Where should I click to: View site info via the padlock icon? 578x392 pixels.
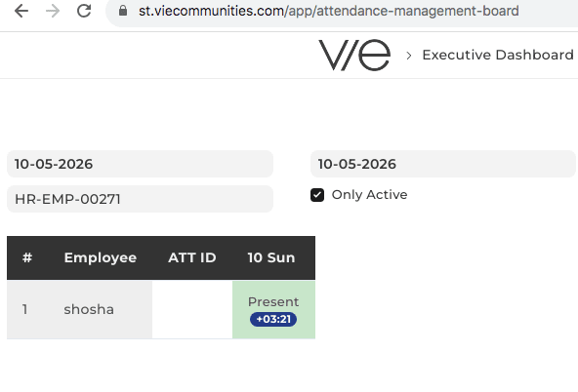point(123,11)
